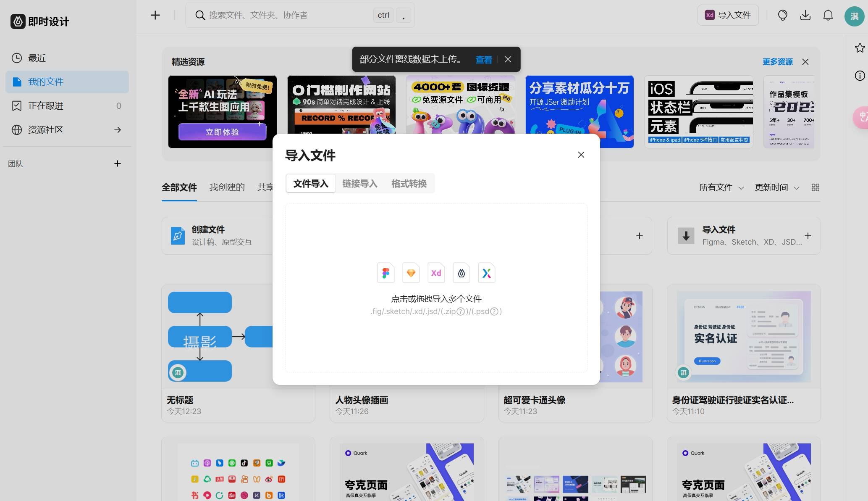868x501 pixels.
Task: Click the plus new file icon in top bar
Action: tap(155, 15)
